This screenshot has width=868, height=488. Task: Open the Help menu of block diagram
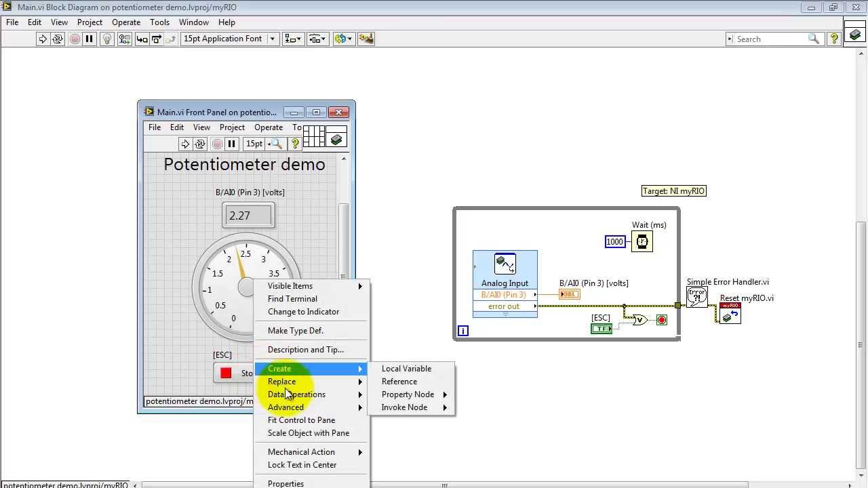[x=226, y=22]
